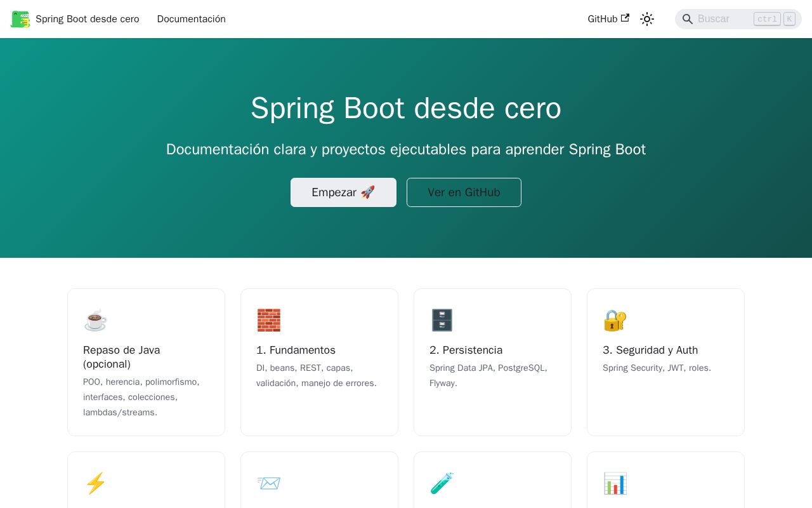Click the Ver en GitHub button
The width and height of the screenshot is (812, 508).
click(x=464, y=192)
